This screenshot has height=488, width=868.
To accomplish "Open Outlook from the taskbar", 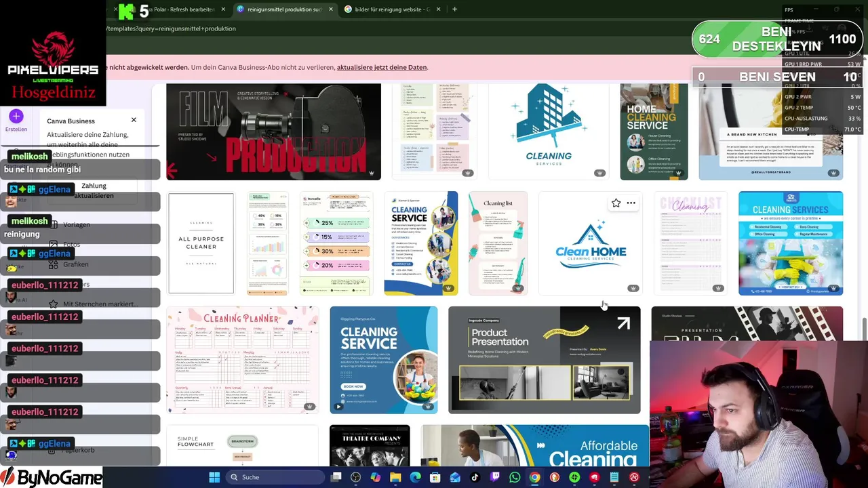I will (x=455, y=477).
